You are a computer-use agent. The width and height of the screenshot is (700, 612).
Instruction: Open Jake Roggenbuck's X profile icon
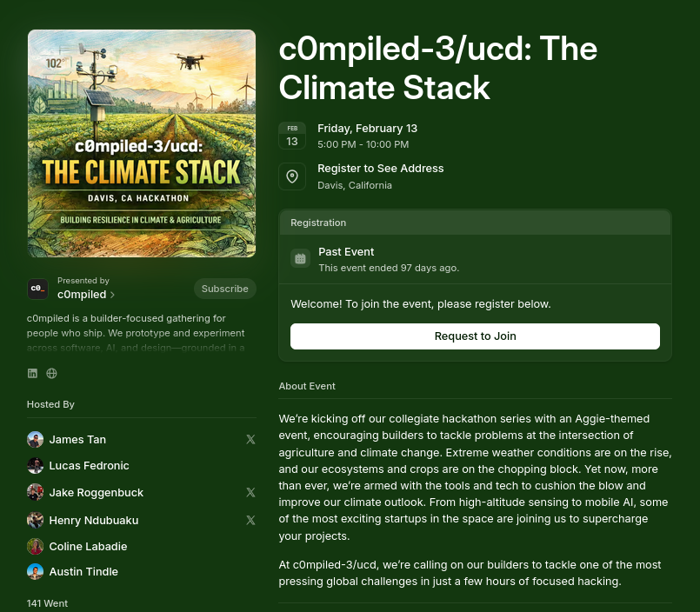[251, 492]
